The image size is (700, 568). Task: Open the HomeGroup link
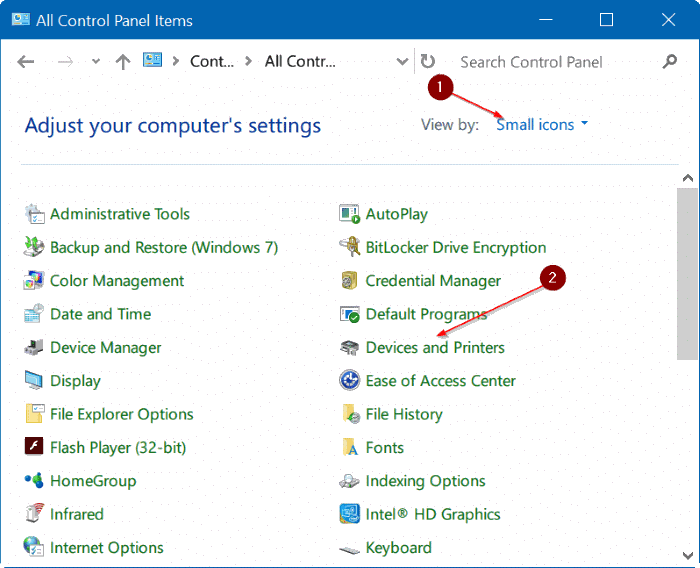pyautogui.click(x=93, y=481)
